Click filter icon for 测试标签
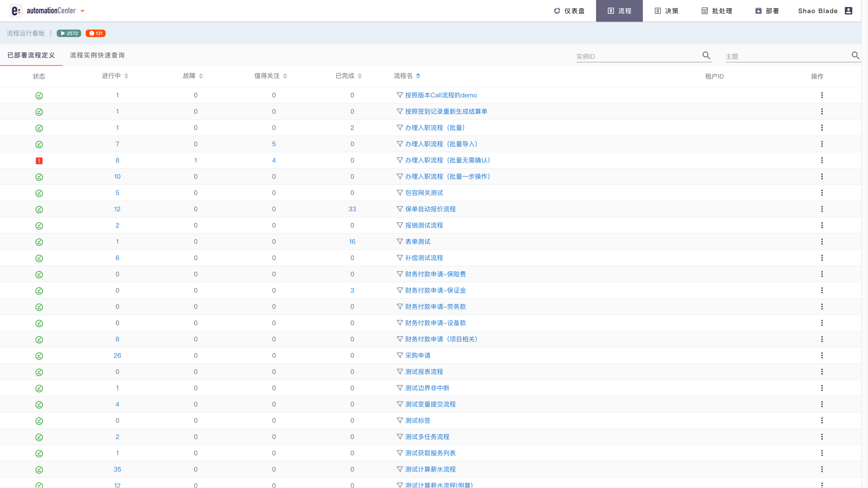Viewport: 868px width, 488px height. (400, 420)
